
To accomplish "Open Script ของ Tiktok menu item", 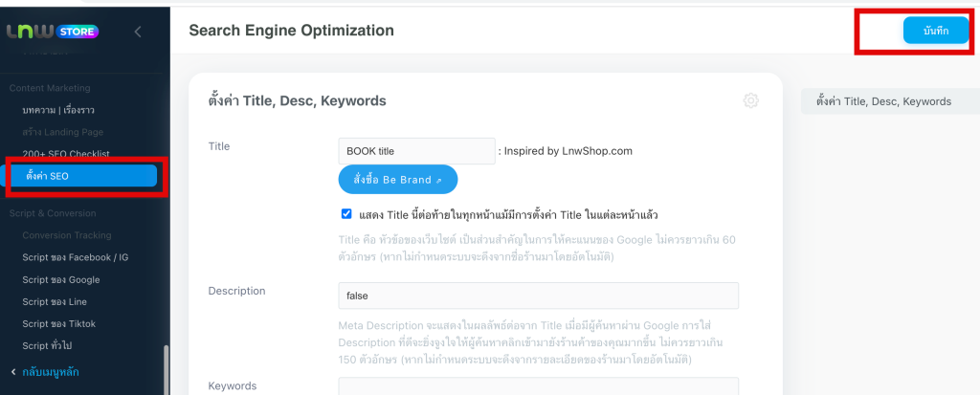I will (59, 324).
